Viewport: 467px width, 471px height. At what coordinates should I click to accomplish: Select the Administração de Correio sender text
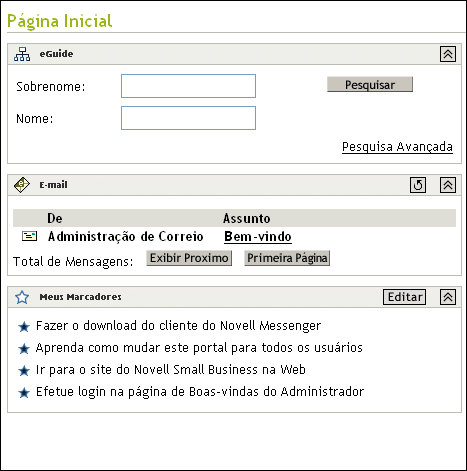125,237
